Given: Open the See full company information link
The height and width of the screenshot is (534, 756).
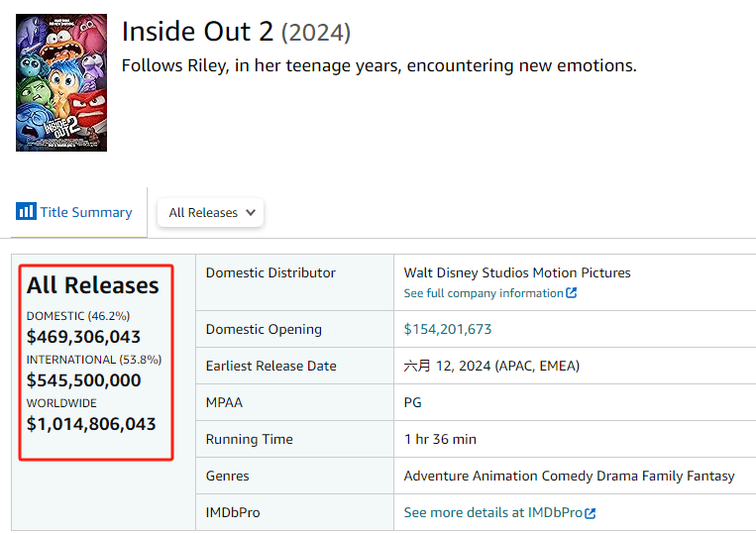Looking at the screenshot, I should point(484,293).
